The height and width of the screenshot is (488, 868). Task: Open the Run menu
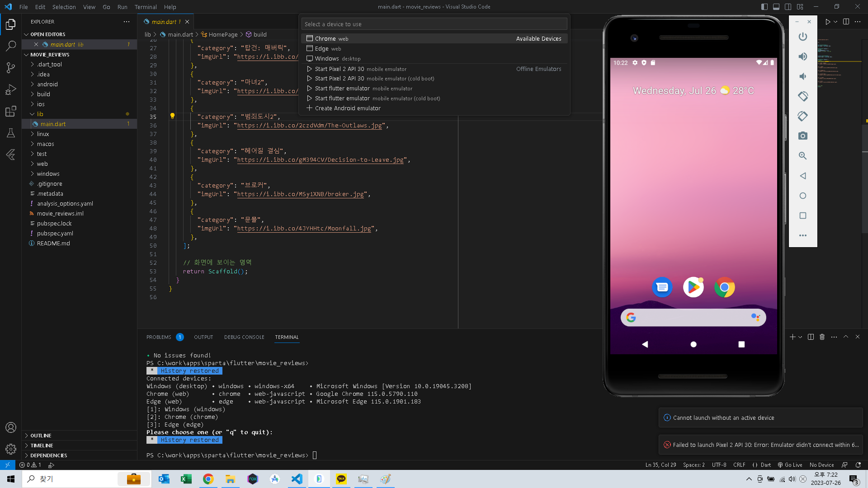click(122, 7)
